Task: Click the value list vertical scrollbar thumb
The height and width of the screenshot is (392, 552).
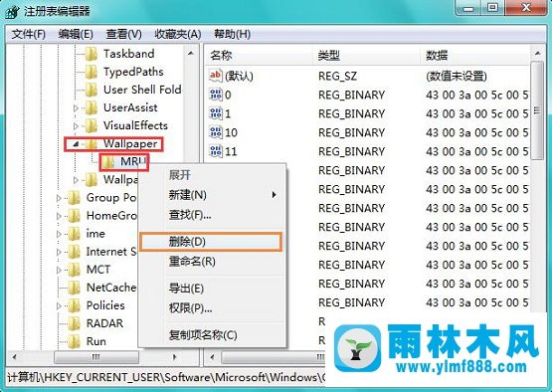Action: [x=537, y=110]
